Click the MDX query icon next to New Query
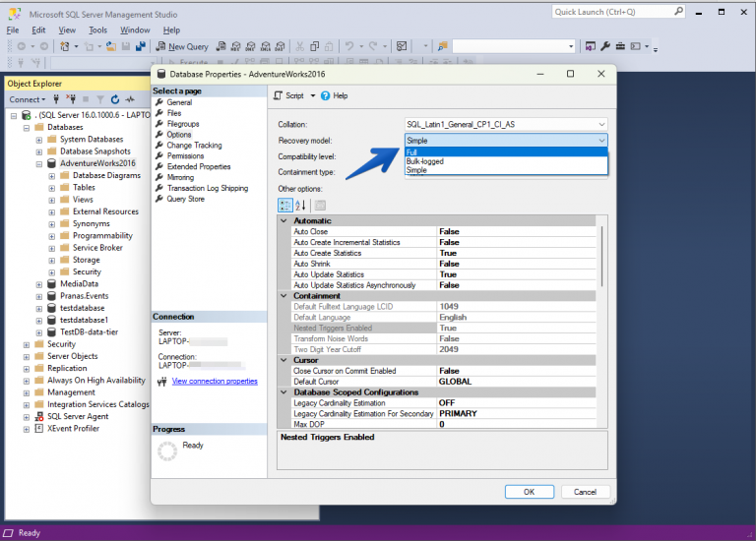The image size is (756, 541). [x=236, y=46]
